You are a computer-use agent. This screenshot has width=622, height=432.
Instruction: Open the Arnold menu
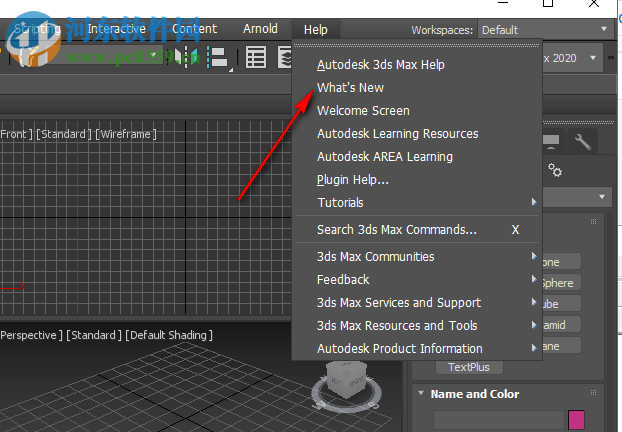click(260, 29)
